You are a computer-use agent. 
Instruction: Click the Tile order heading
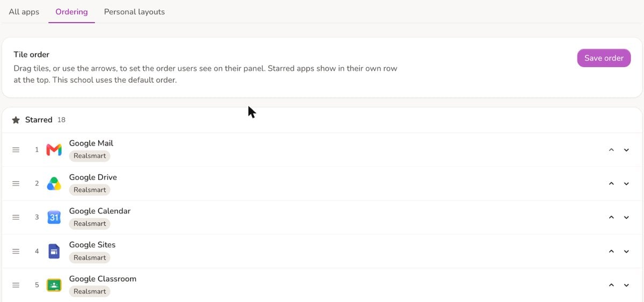[x=32, y=55]
